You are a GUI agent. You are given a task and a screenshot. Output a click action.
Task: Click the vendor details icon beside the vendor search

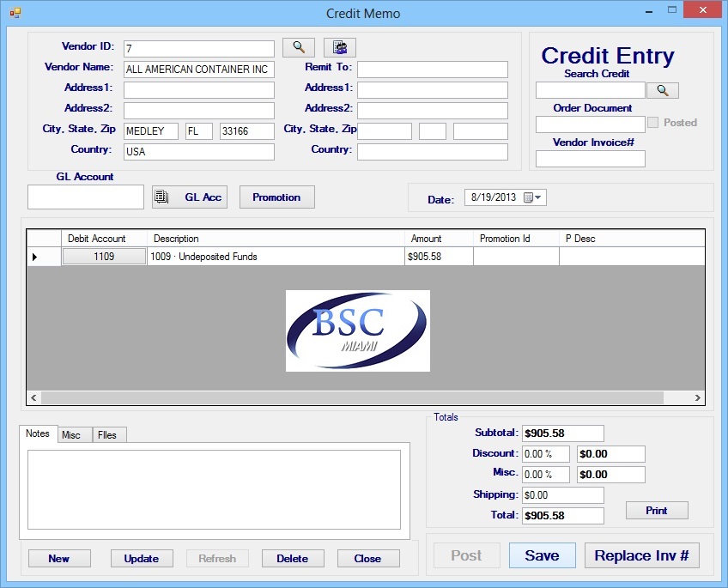coord(340,47)
